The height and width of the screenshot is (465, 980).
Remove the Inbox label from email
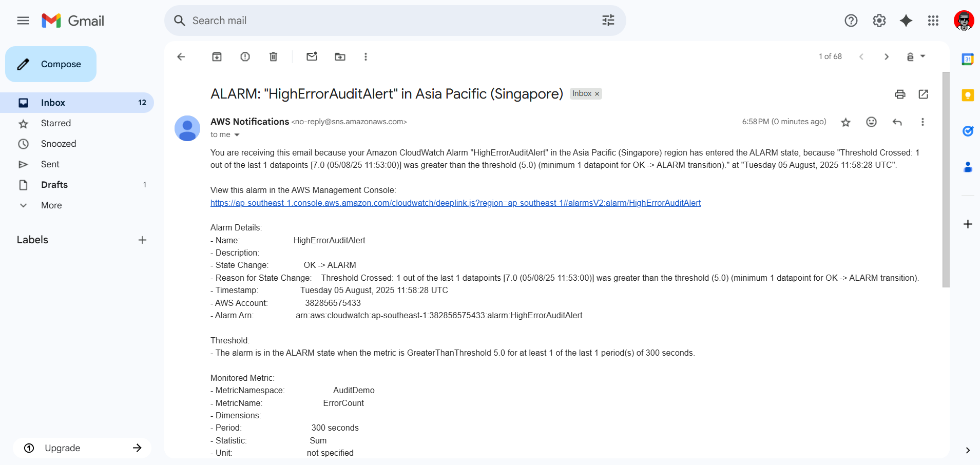click(x=597, y=94)
